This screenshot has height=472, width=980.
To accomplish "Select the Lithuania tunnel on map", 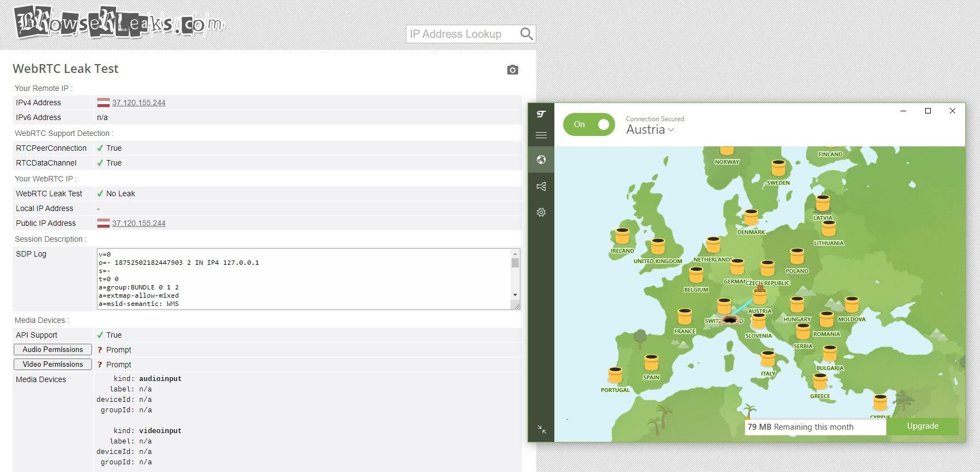I will [829, 229].
